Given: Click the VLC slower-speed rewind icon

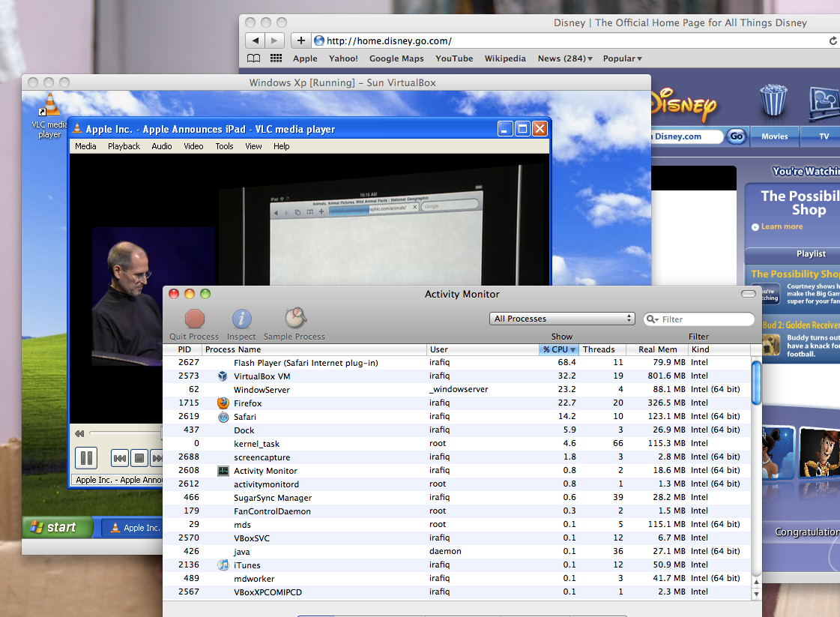Looking at the screenshot, I should tap(79, 433).
